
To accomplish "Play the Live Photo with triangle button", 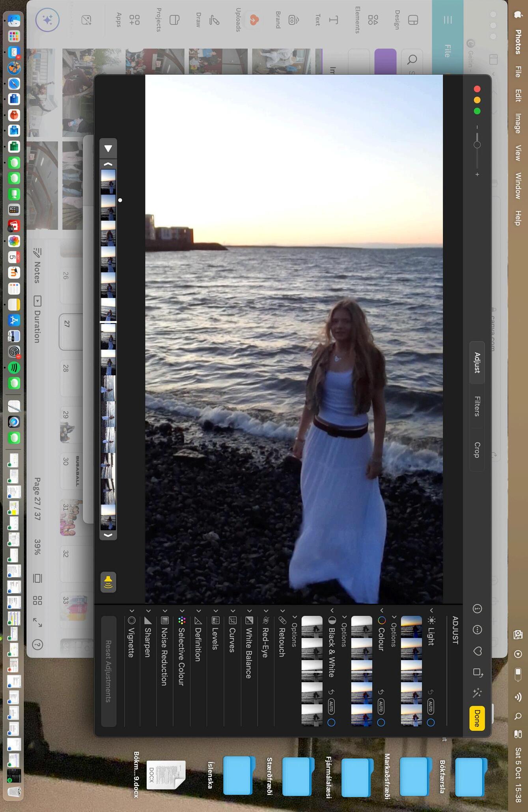I will (108, 148).
